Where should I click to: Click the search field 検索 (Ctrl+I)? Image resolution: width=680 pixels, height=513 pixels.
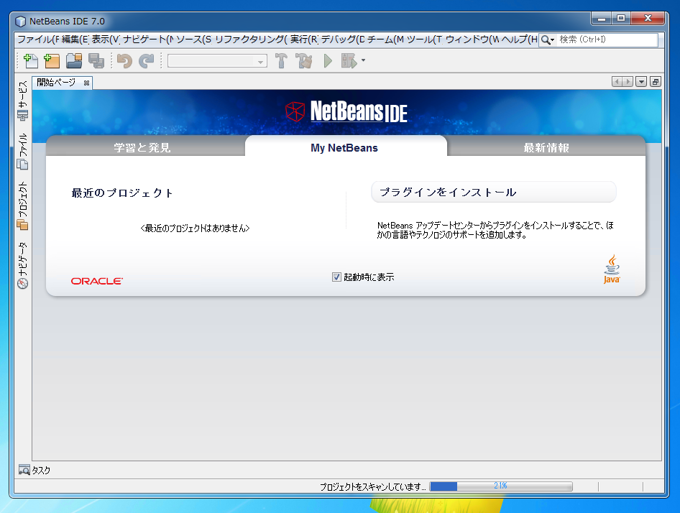click(x=607, y=39)
